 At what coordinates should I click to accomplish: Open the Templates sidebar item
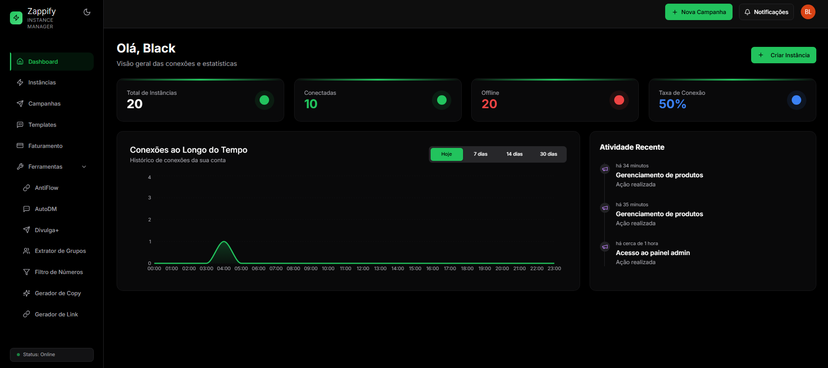click(52, 125)
